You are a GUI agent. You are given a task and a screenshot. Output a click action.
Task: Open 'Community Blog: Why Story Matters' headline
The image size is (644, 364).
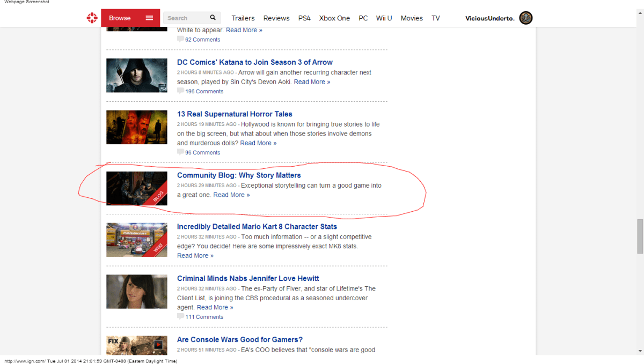[x=239, y=175]
